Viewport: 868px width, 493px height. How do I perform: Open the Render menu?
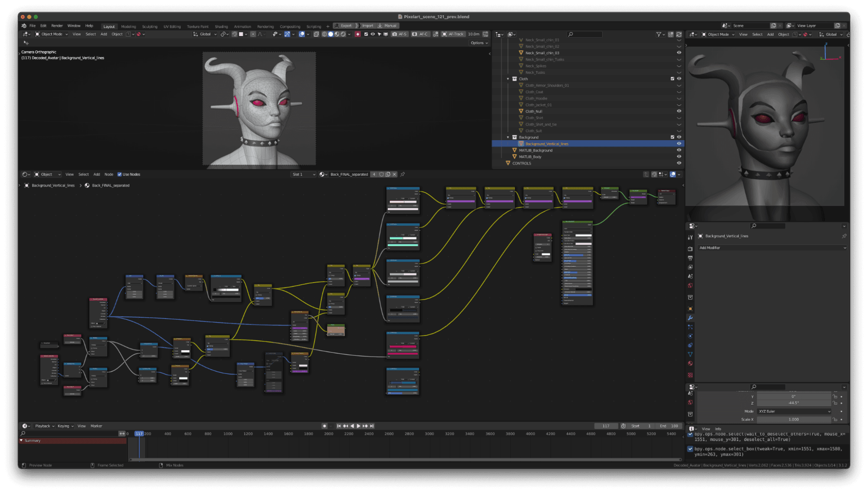(x=57, y=26)
